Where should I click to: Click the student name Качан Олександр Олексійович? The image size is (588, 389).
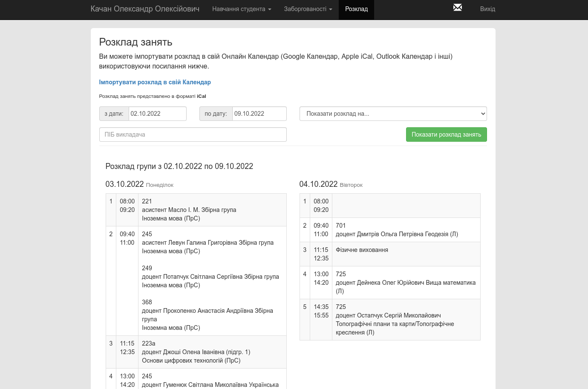coord(145,9)
